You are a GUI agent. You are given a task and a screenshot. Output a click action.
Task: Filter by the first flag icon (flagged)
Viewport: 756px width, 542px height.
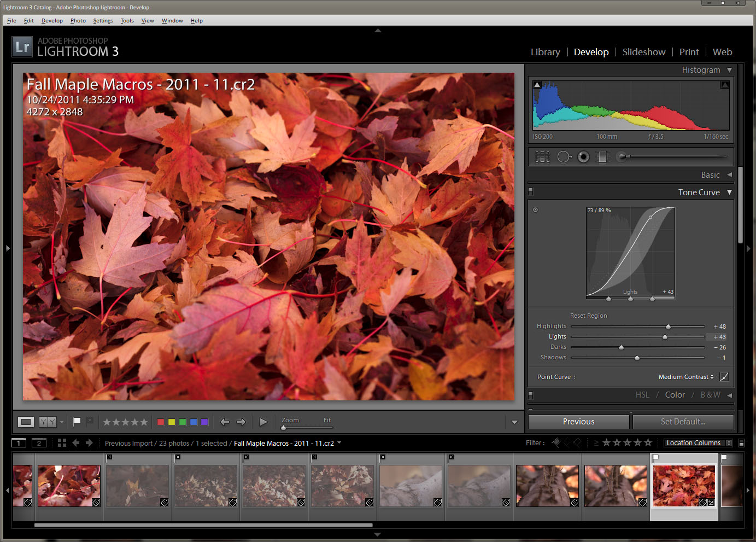coord(556,443)
